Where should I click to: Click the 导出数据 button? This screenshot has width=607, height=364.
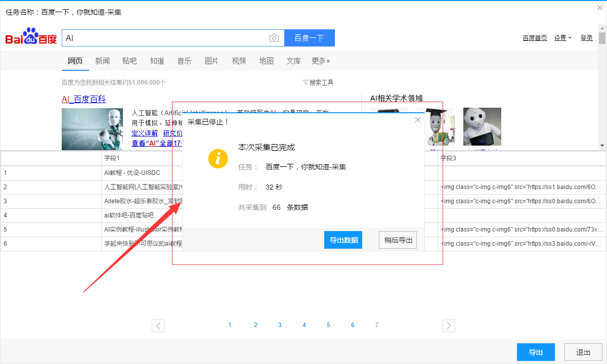(343, 240)
